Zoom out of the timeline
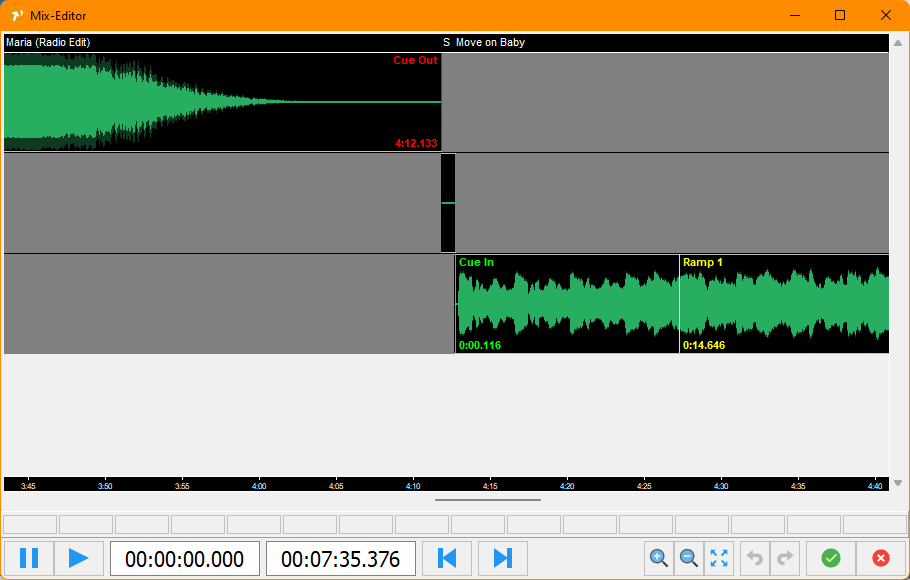 (x=689, y=559)
